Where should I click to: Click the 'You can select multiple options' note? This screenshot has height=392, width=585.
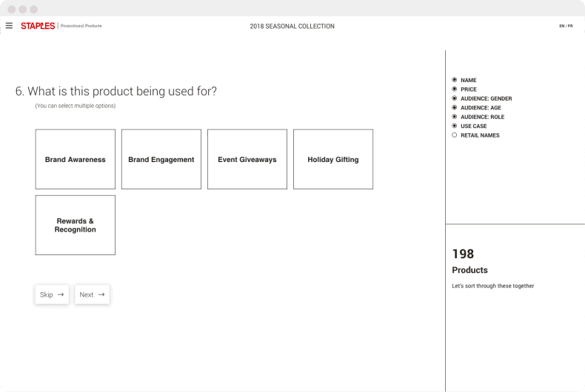click(x=76, y=106)
